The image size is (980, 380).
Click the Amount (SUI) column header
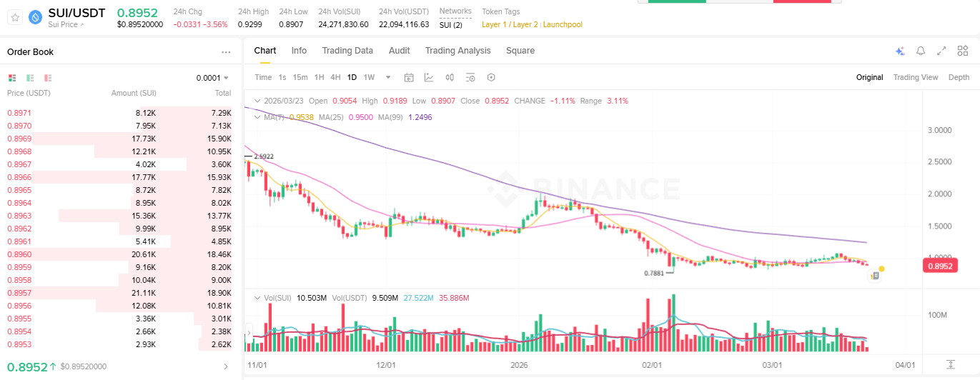pyautogui.click(x=134, y=93)
